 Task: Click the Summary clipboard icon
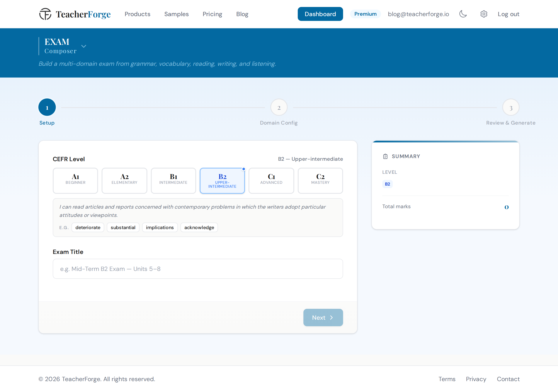tap(385, 156)
